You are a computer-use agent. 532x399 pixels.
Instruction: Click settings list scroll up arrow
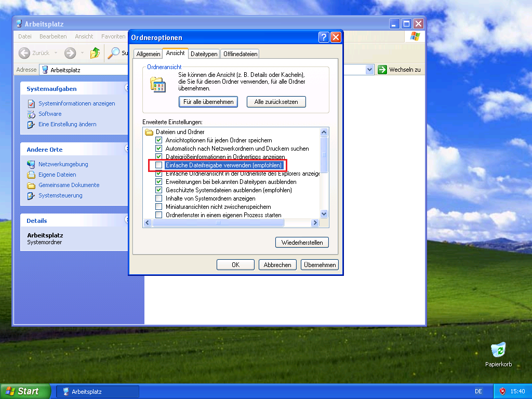point(324,132)
